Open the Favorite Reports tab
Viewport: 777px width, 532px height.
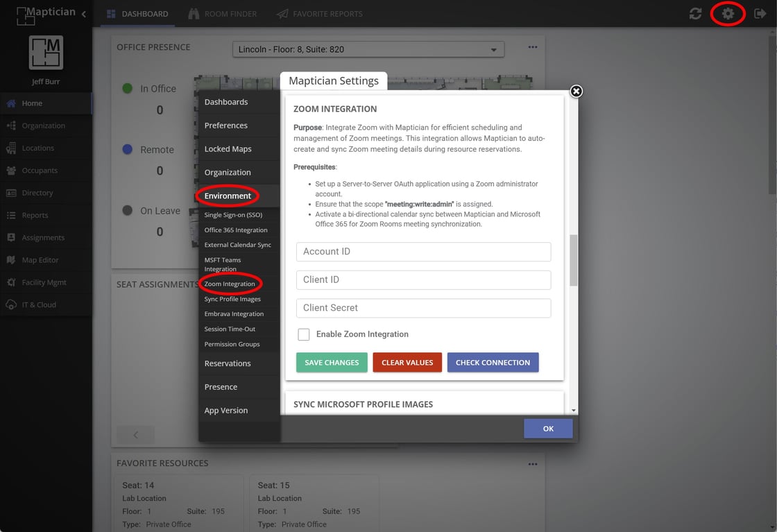click(x=319, y=14)
